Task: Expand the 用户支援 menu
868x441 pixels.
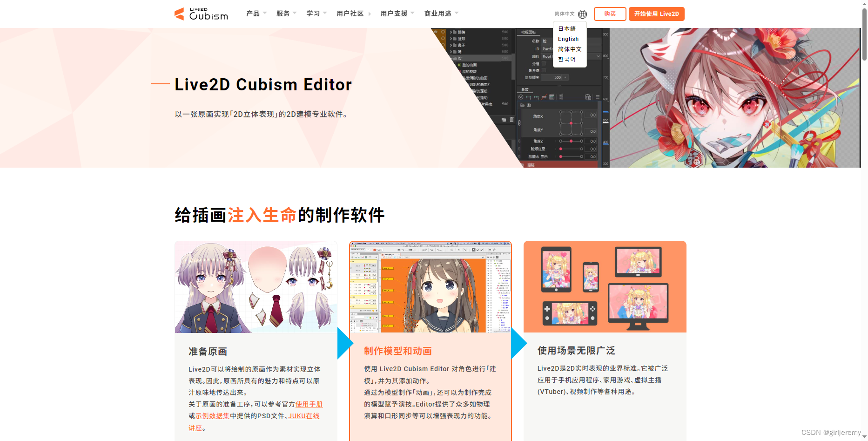Action: [397, 14]
